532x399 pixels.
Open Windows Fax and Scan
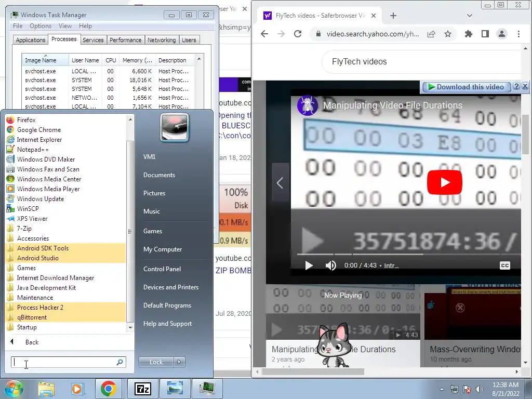click(48, 169)
